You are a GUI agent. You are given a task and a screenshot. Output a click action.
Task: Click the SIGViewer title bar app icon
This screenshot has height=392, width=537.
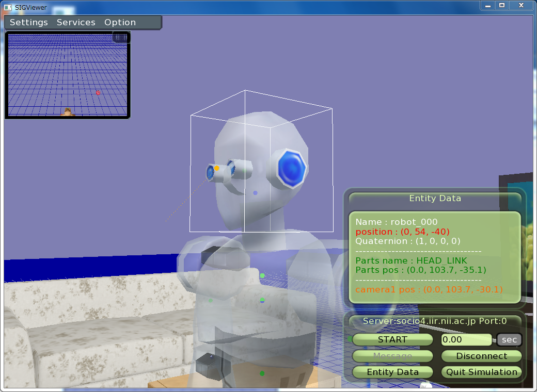(8, 7)
